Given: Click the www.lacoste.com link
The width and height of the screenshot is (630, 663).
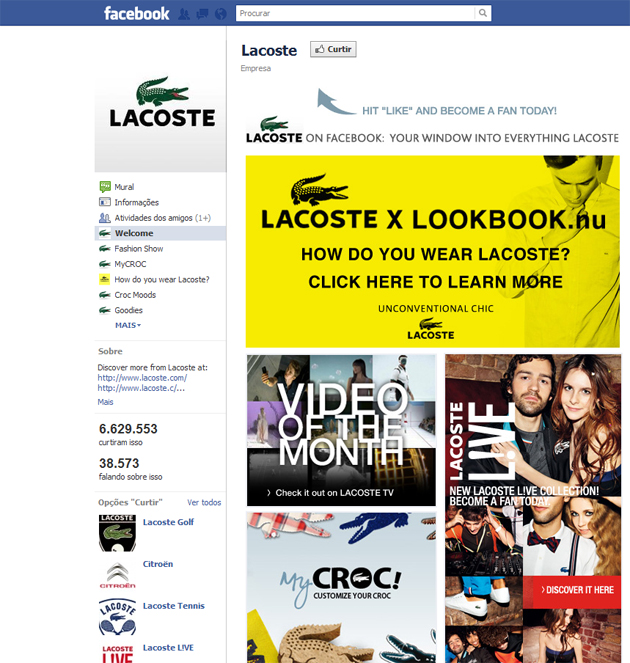Looking at the screenshot, I should (x=142, y=378).
